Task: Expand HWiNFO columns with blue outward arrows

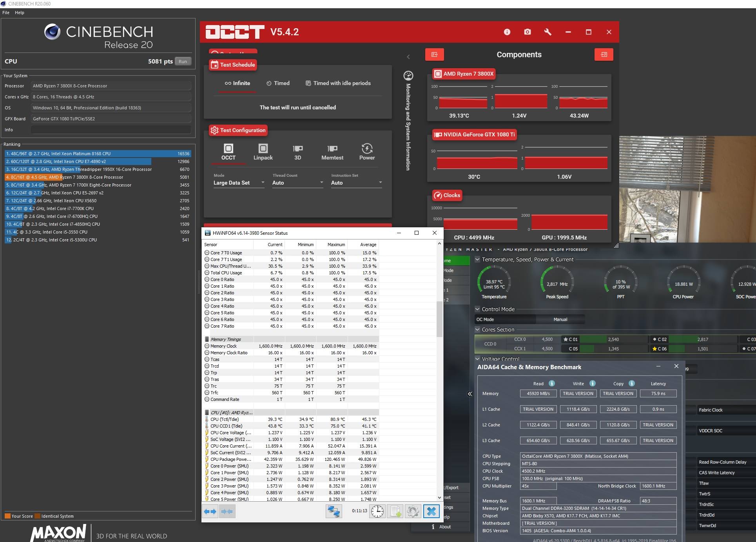Action: [x=210, y=511]
